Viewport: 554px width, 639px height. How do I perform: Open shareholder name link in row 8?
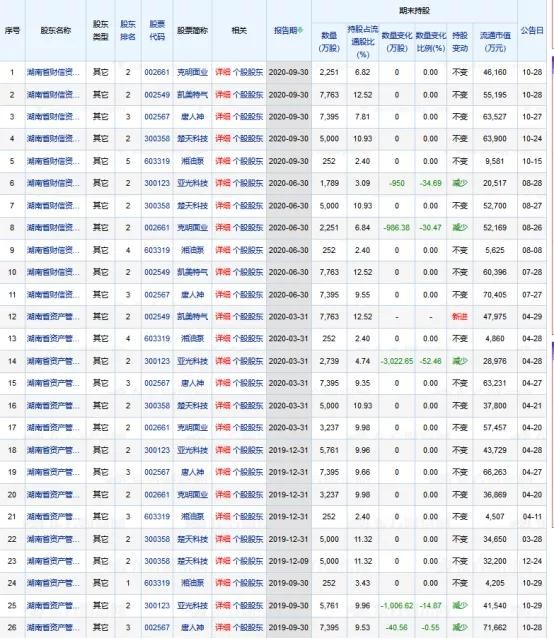tap(53, 227)
